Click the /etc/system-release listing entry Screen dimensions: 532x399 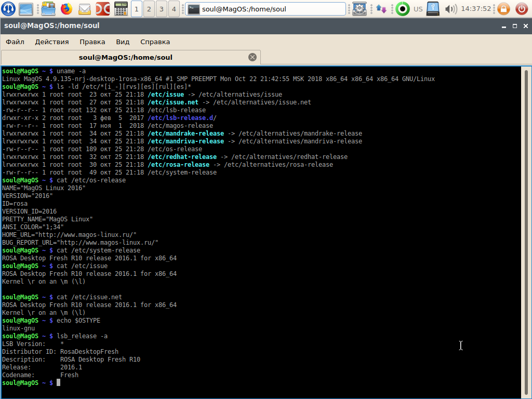pyautogui.click(x=182, y=172)
